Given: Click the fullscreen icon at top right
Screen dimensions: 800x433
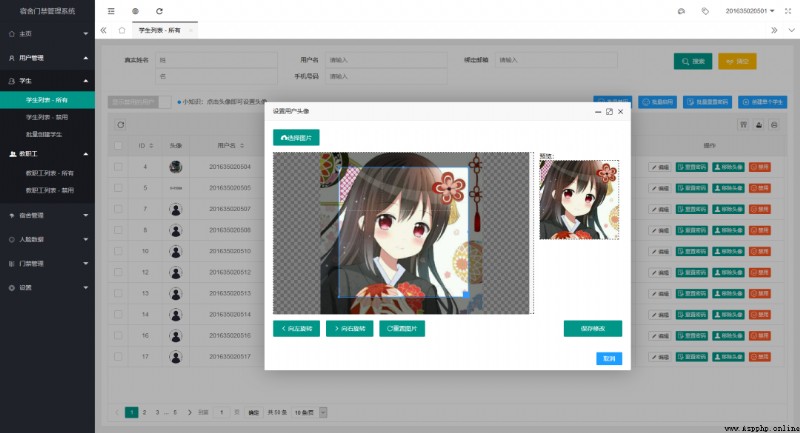Looking at the screenshot, I should [788, 11].
